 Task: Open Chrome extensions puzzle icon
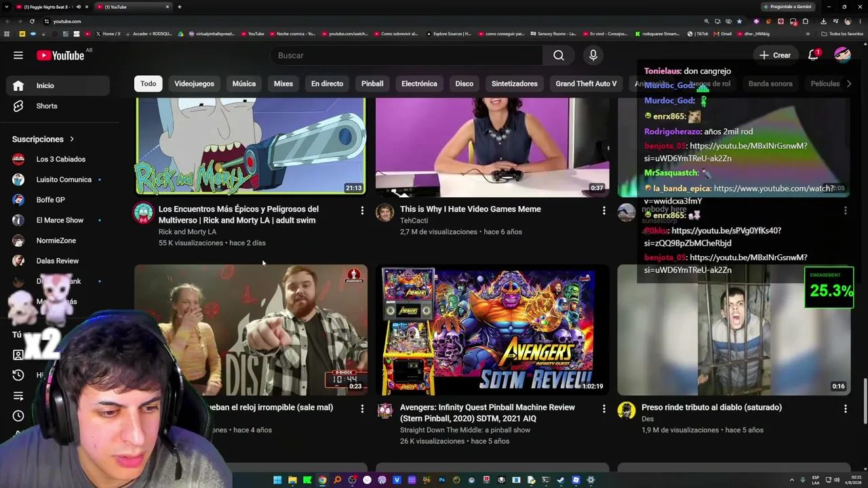805,21
